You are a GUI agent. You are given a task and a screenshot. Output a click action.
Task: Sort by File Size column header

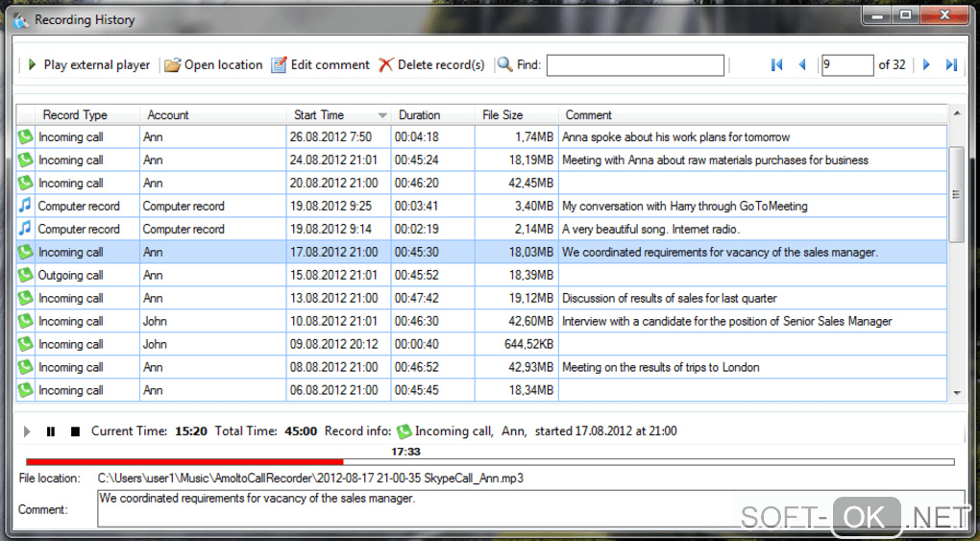coord(516,115)
